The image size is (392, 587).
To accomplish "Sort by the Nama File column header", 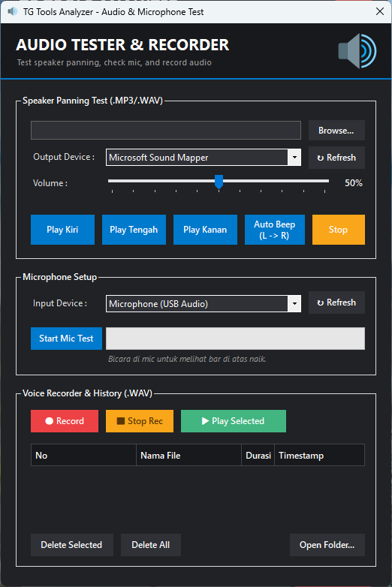I will pyautogui.click(x=188, y=455).
